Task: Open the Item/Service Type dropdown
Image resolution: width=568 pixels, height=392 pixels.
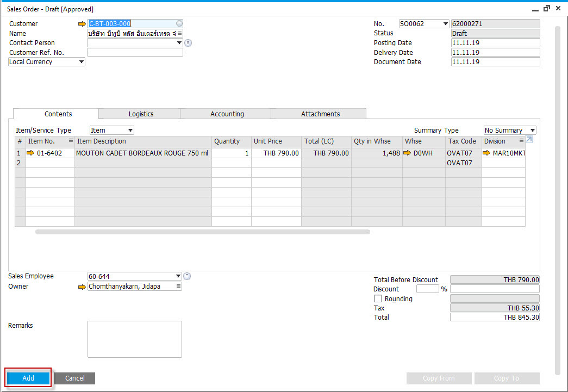Action: pos(112,130)
